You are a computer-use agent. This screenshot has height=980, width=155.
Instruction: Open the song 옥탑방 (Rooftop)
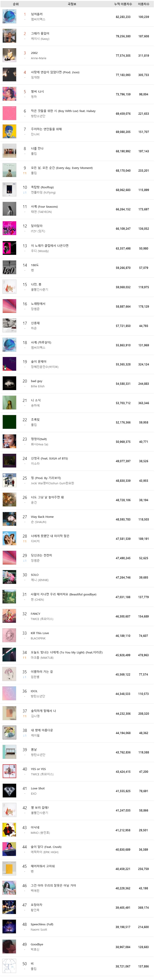[42, 187]
